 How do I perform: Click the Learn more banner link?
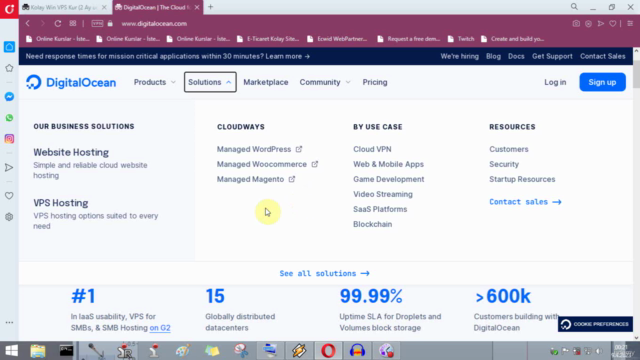pos(288,56)
